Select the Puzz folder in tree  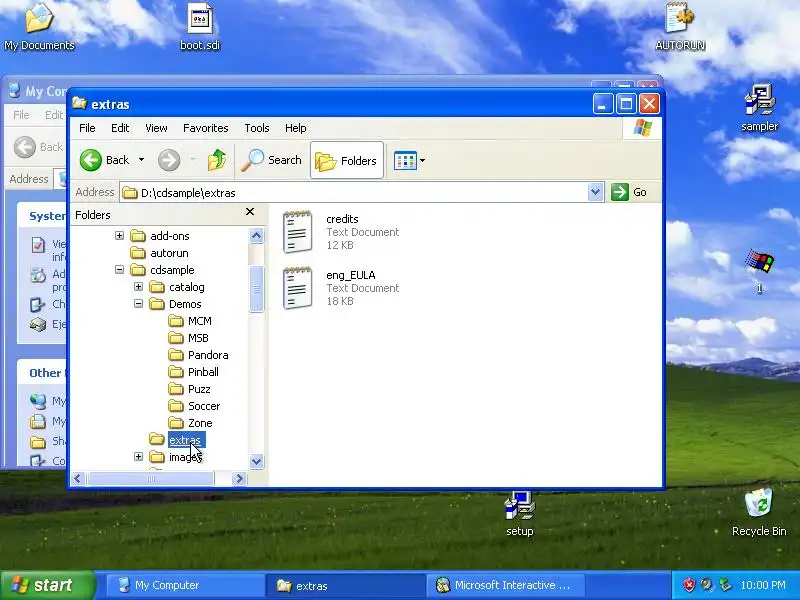coord(199,389)
